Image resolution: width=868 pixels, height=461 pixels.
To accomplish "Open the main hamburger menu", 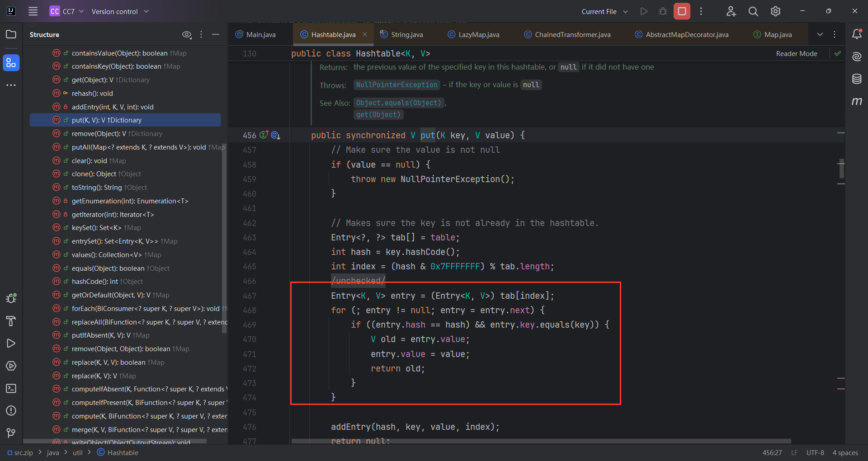I will click(x=33, y=11).
